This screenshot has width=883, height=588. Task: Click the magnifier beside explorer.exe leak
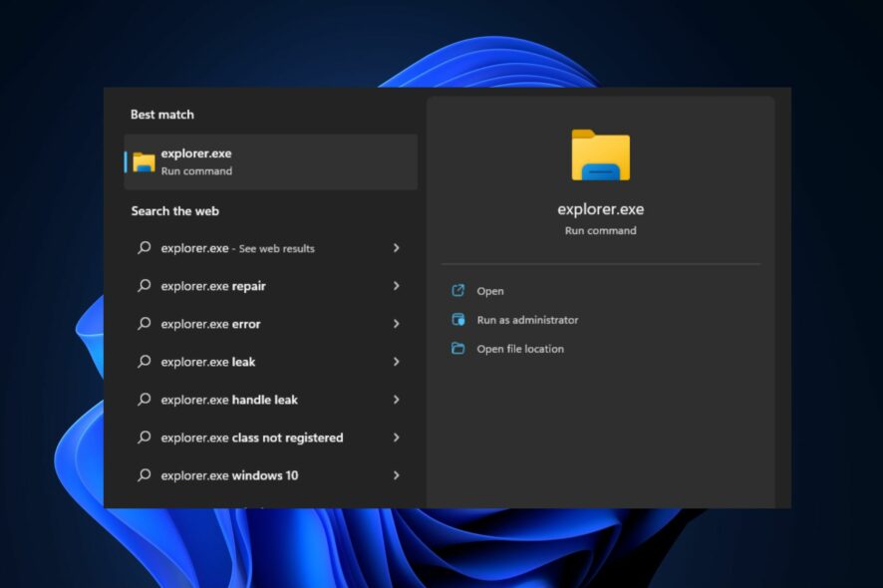145,361
